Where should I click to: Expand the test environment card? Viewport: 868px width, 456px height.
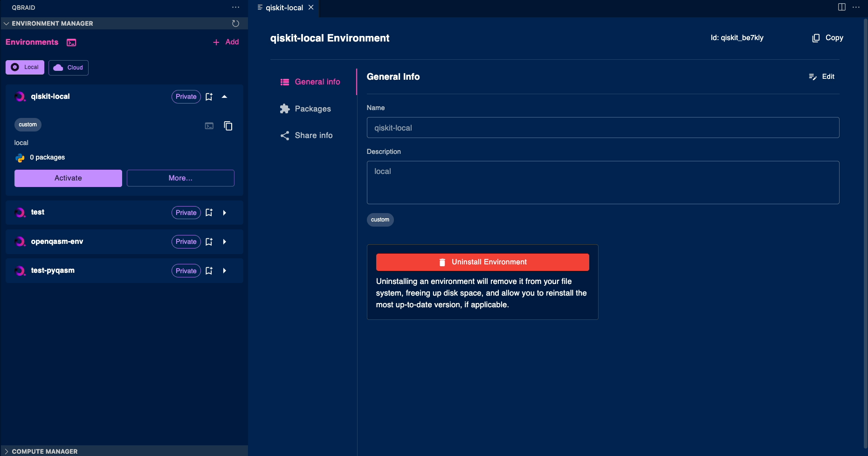click(x=224, y=213)
